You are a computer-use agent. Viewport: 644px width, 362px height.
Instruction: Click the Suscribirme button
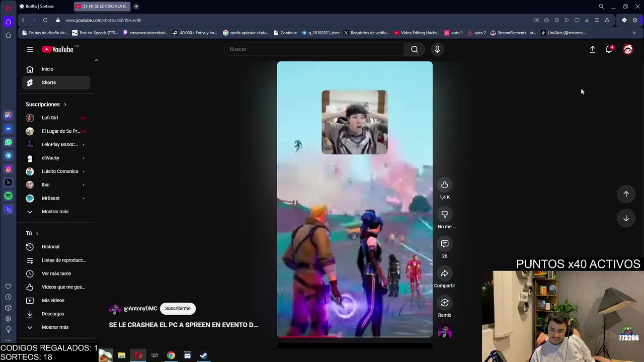point(178,309)
